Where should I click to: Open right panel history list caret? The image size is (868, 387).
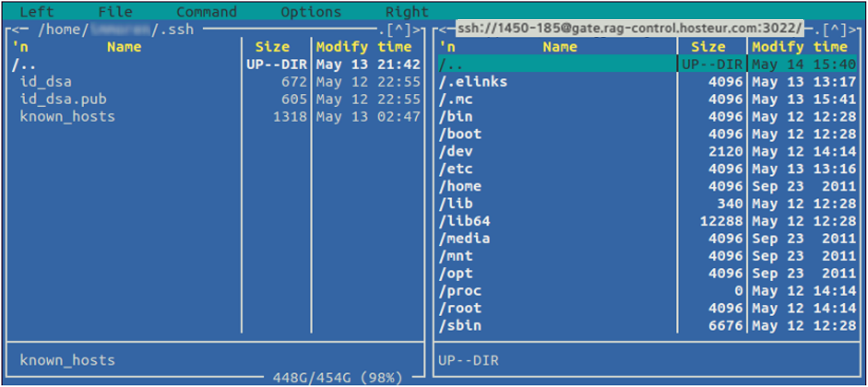click(834, 30)
